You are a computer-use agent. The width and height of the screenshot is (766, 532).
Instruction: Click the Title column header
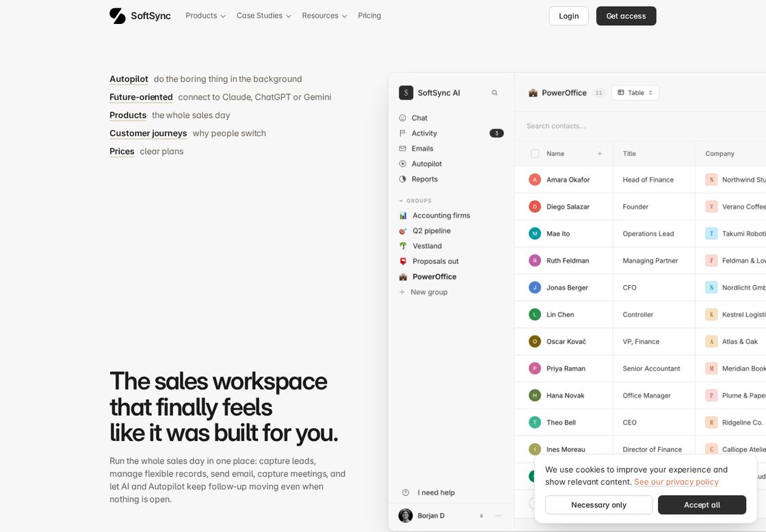(629, 153)
